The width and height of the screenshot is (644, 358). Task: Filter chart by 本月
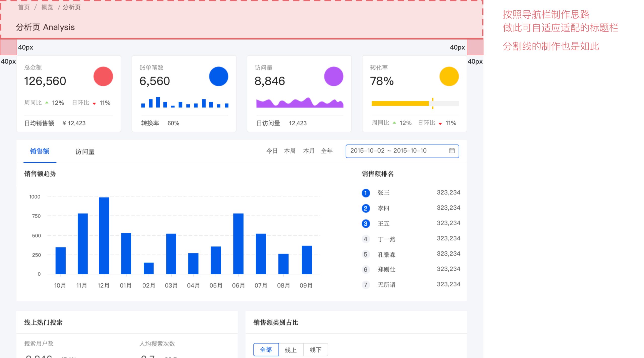click(309, 151)
